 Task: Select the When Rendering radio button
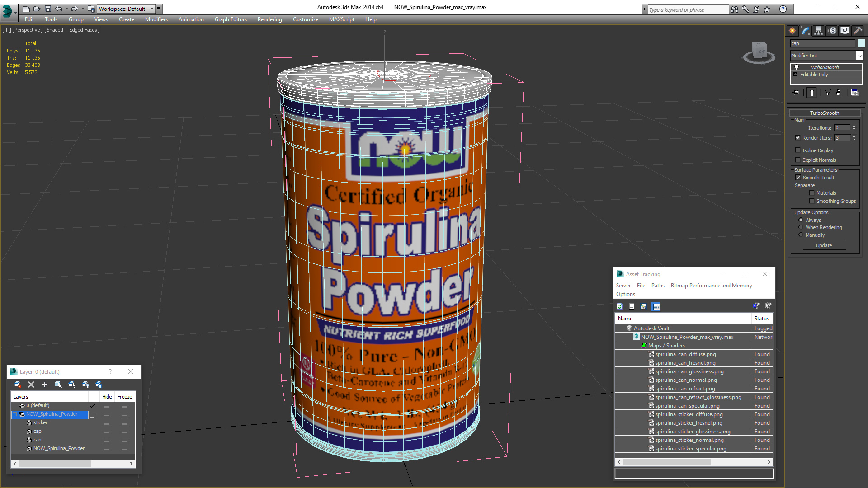click(x=801, y=227)
